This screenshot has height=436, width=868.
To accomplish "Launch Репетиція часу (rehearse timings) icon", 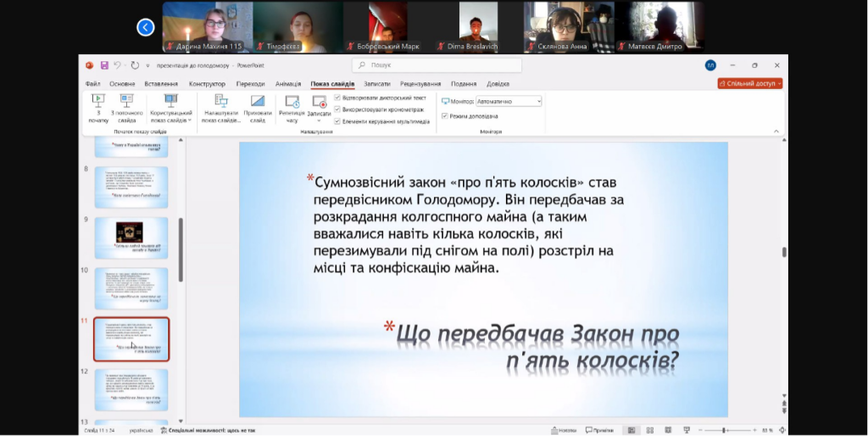I will [x=292, y=102].
